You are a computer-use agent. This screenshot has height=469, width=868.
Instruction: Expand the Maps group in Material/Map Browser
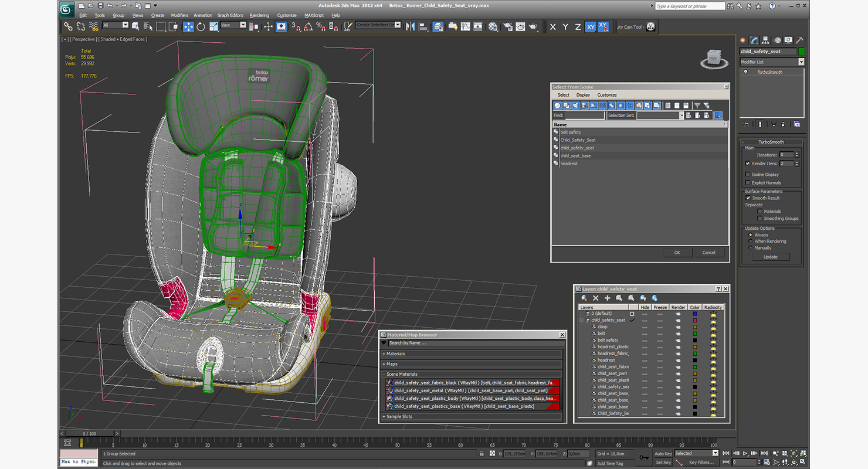(472, 364)
